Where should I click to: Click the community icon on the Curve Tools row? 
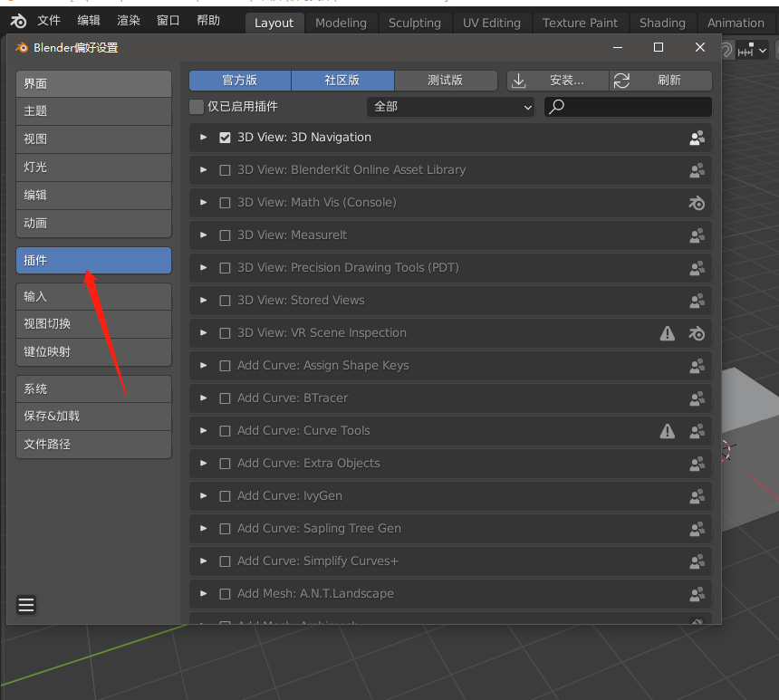click(x=697, y=431)
